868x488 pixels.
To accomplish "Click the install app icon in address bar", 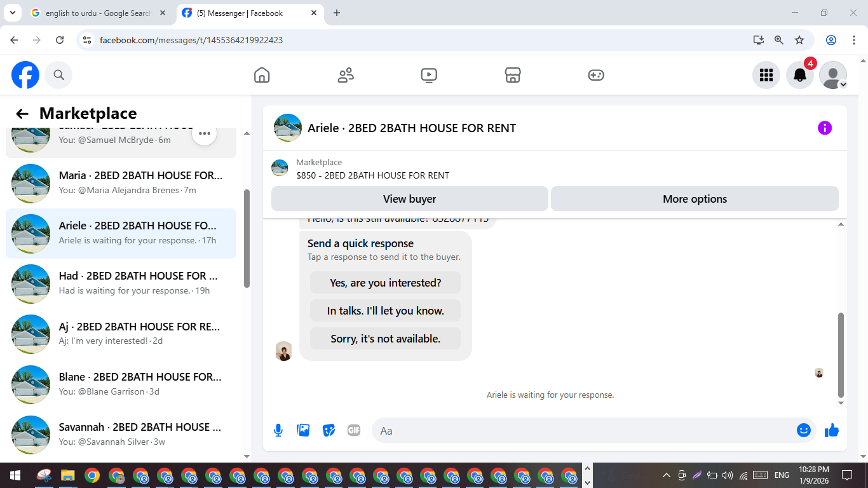I will [759, 40].
